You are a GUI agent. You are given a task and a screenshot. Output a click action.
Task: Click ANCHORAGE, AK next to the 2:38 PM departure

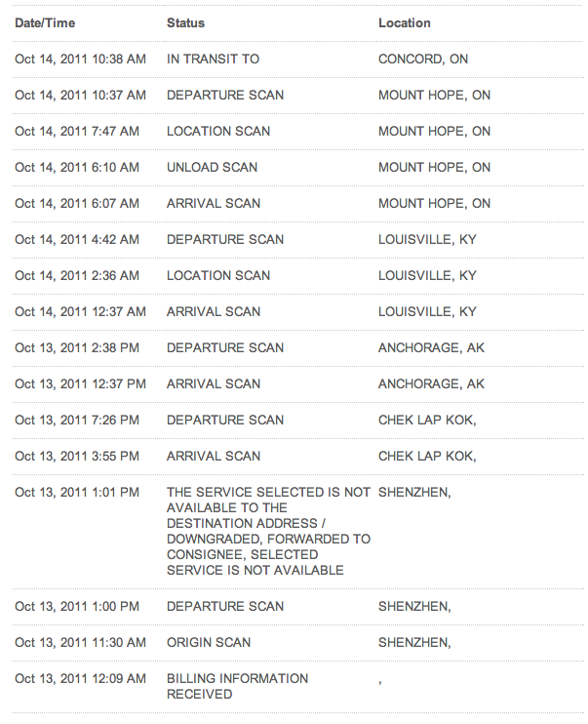pyautogui.click(x=432, y=347)
